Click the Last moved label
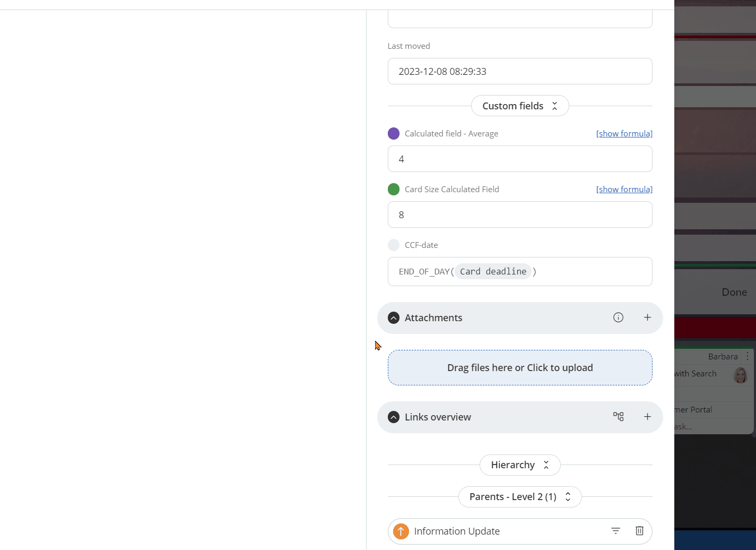 [409, 46]
